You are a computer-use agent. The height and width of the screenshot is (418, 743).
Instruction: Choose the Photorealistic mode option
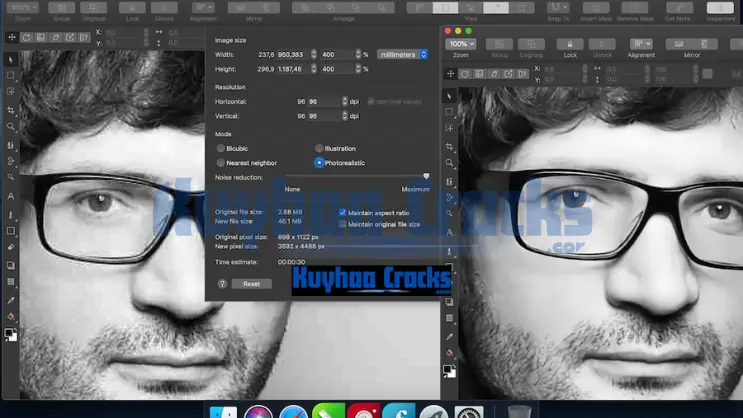[319, 163]
